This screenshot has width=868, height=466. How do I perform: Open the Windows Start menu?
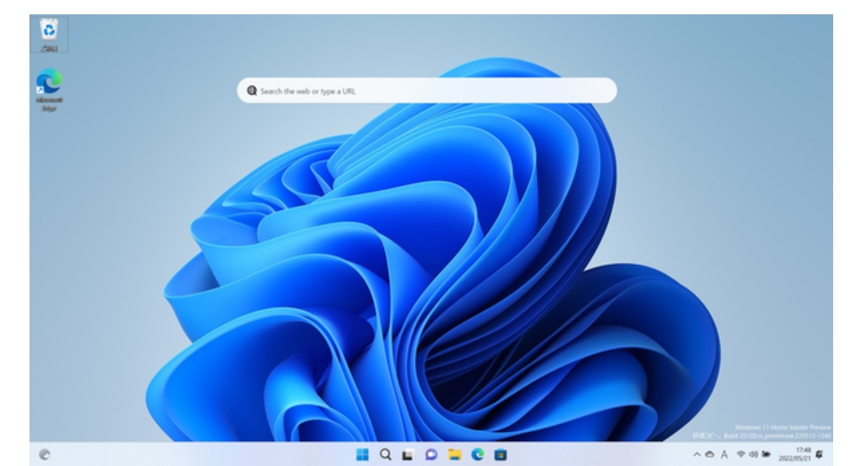362,454
